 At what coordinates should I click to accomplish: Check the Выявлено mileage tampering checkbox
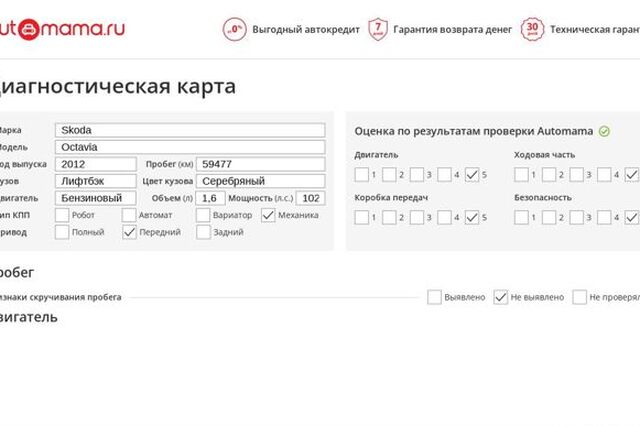434,297
